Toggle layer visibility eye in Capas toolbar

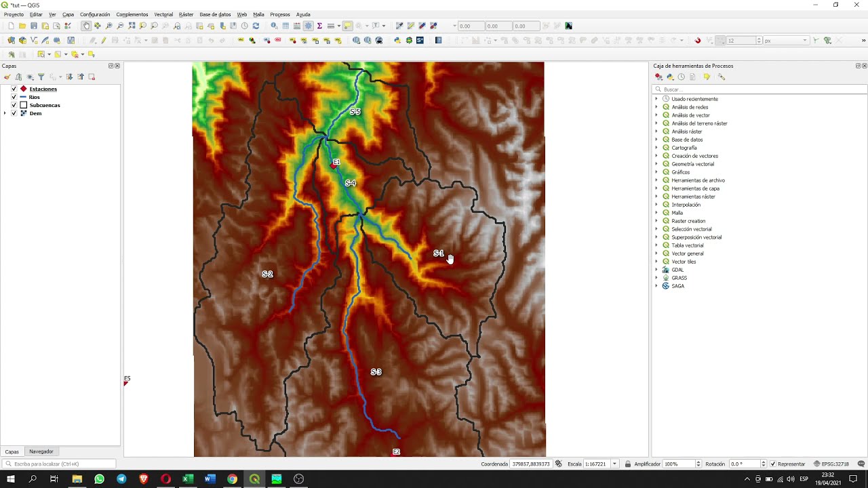point(30,77)
